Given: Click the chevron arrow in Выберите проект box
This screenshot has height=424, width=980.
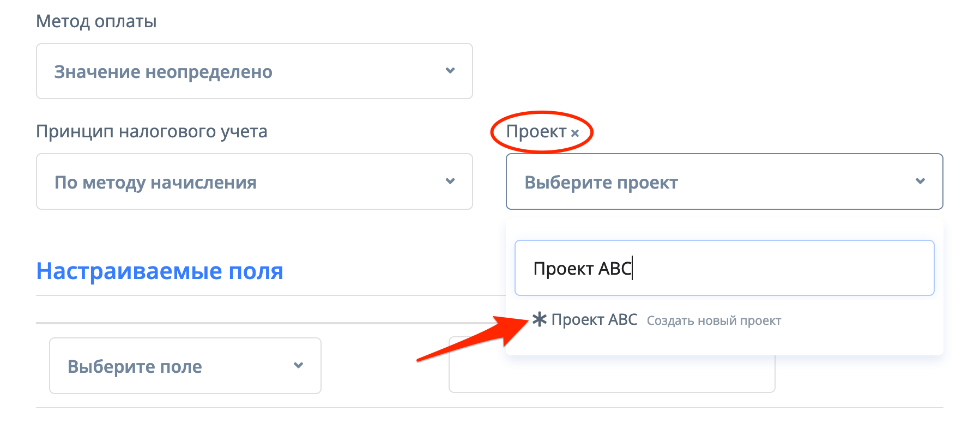Looking at the screenshot, I should 921,181.
